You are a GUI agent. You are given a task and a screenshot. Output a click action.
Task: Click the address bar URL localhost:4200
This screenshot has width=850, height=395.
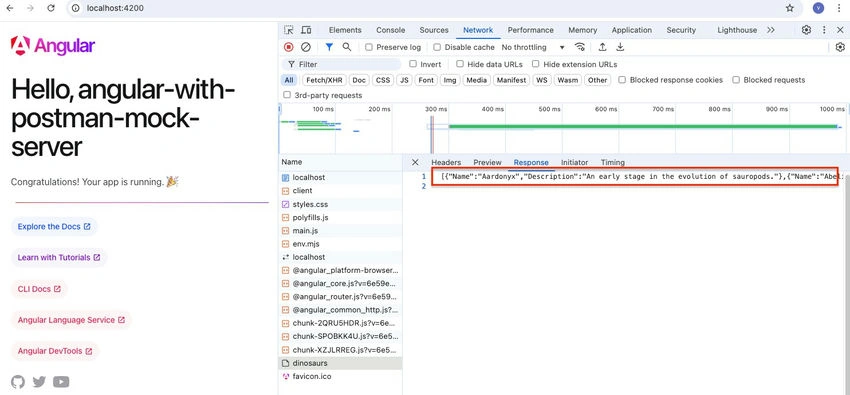pos(115,8)
